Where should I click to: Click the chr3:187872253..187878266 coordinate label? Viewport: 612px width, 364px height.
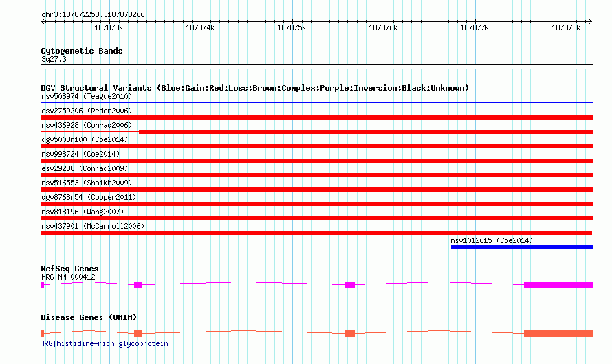click(x=93, y=15)
